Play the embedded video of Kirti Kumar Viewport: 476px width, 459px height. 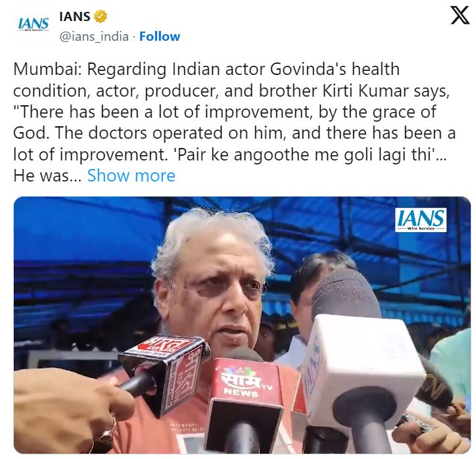point(242,325)
